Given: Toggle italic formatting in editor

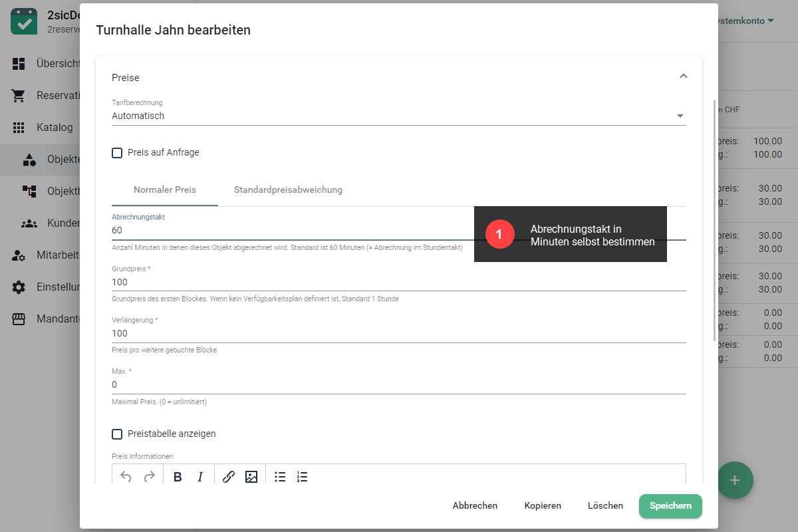Looking at the screenshot, I should tap(200, 477).
